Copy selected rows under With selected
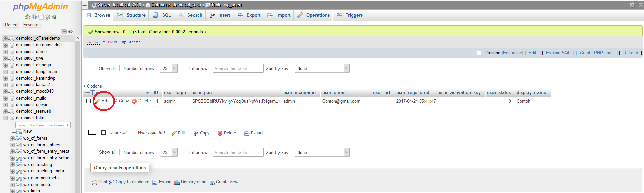 point(201,133)
